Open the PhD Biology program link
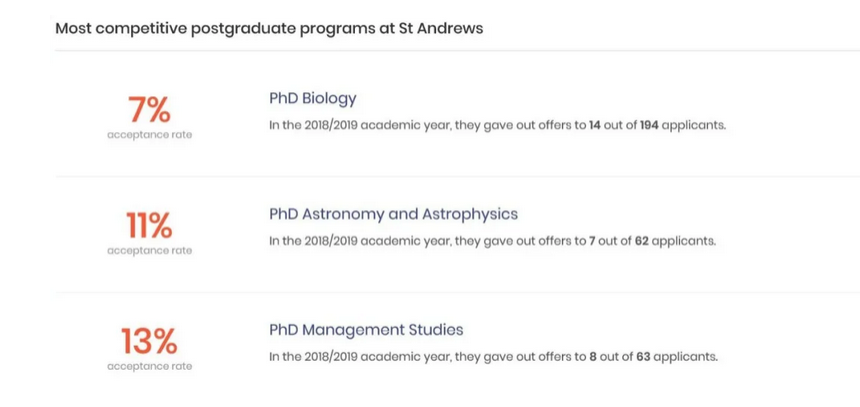This screenshot has height=407, width=860. (x=313, y=99)
